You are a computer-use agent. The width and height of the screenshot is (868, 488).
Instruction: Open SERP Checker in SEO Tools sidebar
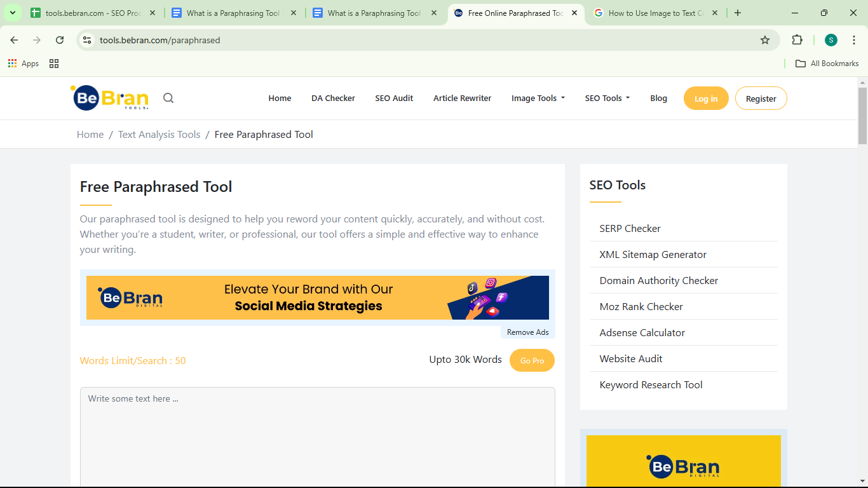630,228
